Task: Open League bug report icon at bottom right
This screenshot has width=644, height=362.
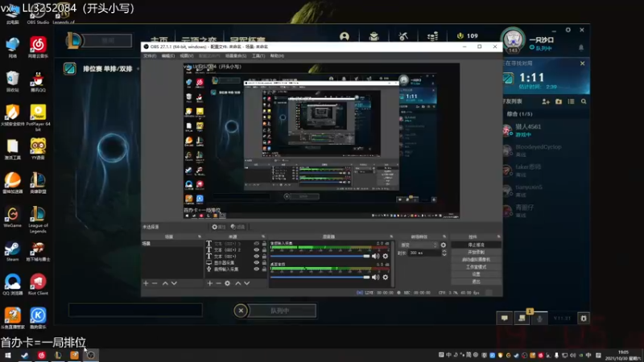Action: coord(584,318)
